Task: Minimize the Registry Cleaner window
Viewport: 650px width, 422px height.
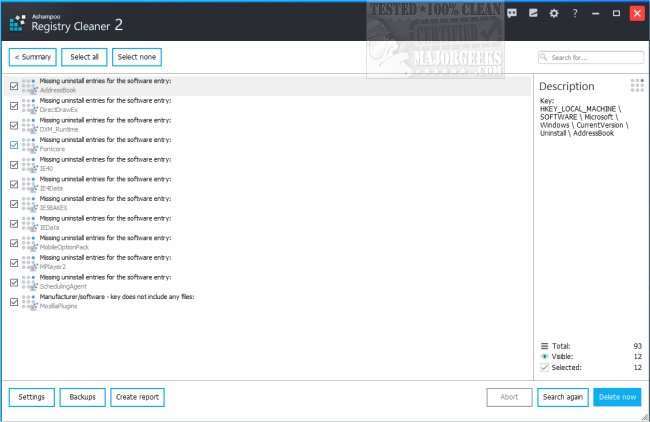Action: pos(596,13)
